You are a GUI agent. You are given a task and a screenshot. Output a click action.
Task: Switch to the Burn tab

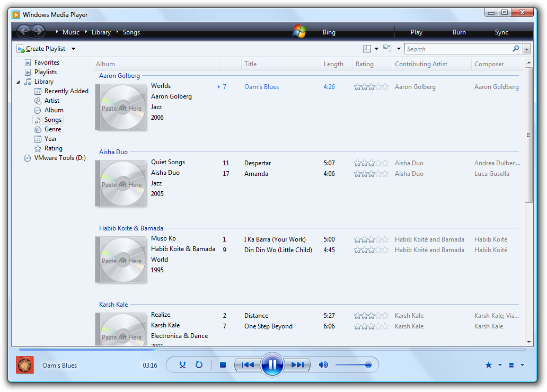459,32
